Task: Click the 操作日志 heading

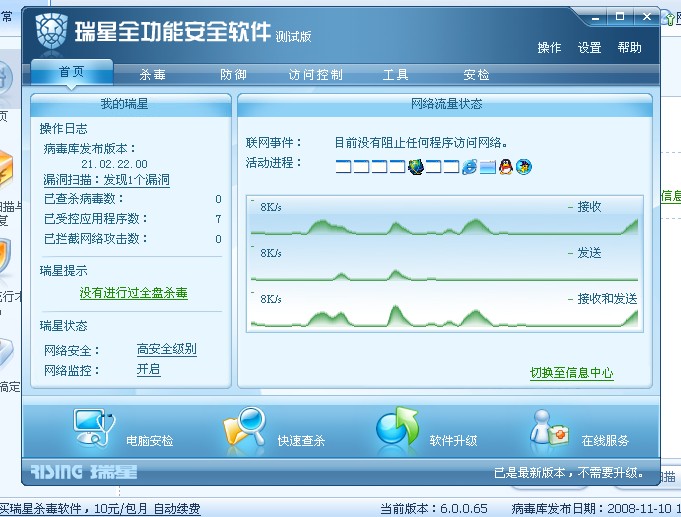Action: coord(63,129)
